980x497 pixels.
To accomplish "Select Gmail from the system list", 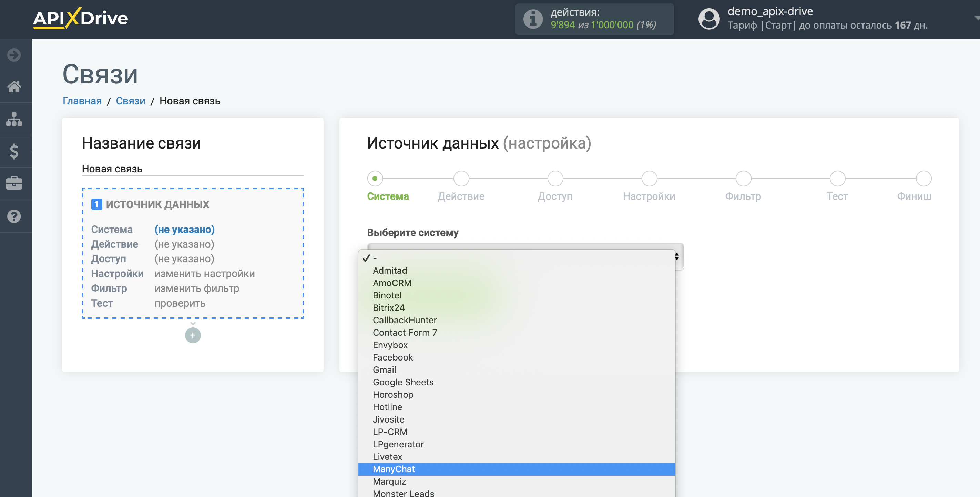I will (x=517, y=370).
